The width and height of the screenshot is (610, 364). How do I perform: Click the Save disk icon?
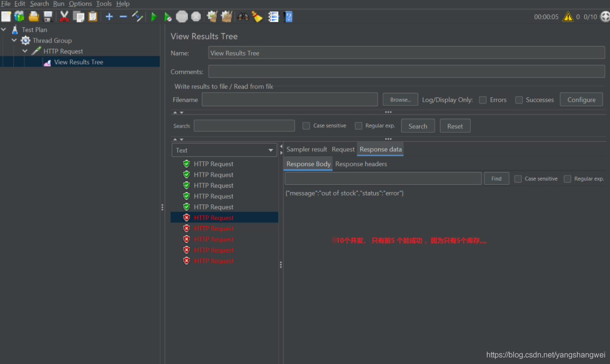pyautogui.click(x=48, y=17)
